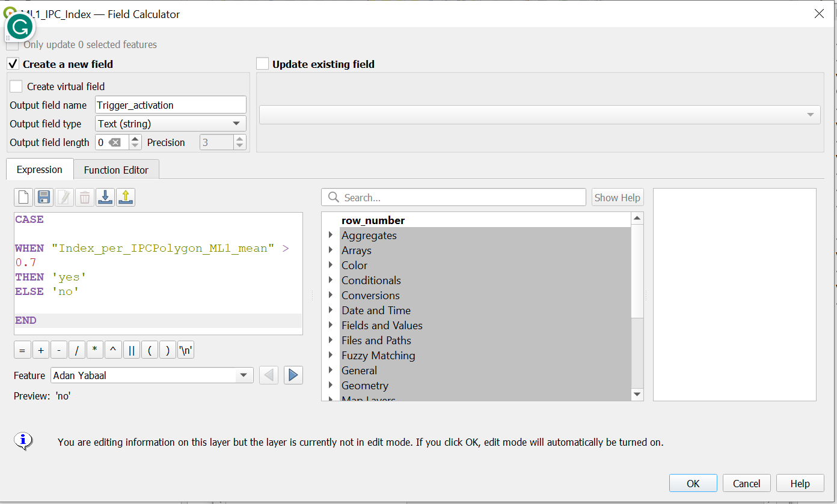837x504 pixels.
Task: Click the import user expressions icon
Action: [105, 197]
